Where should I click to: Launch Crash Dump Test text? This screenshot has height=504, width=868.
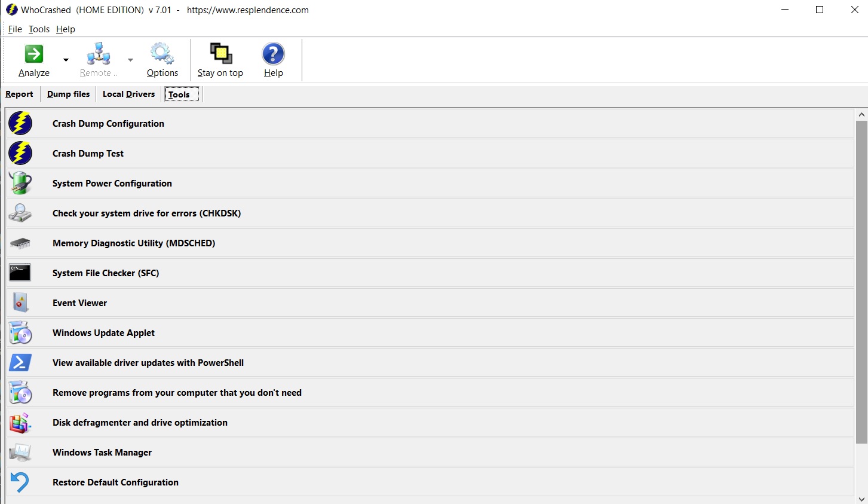88,154
